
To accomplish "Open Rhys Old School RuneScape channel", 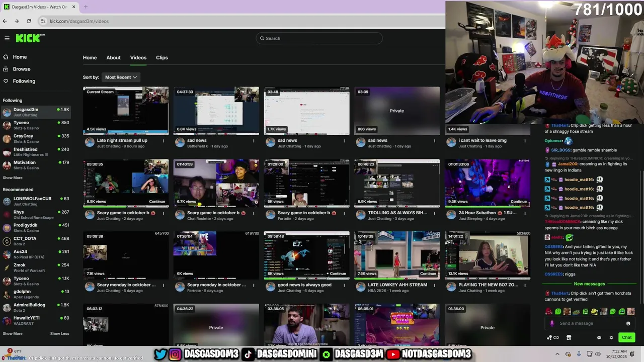I will pyautogui.click(x=36, y=215).
